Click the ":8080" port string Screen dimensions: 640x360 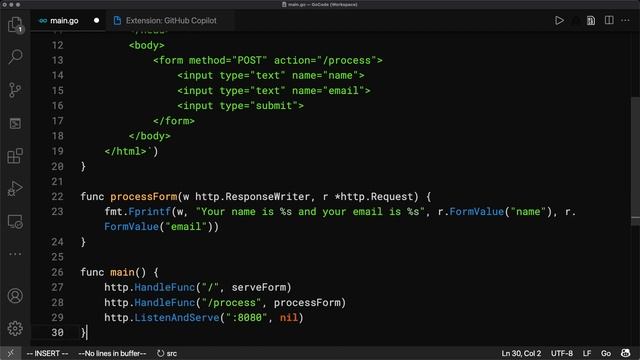click(x=247, y=318)
